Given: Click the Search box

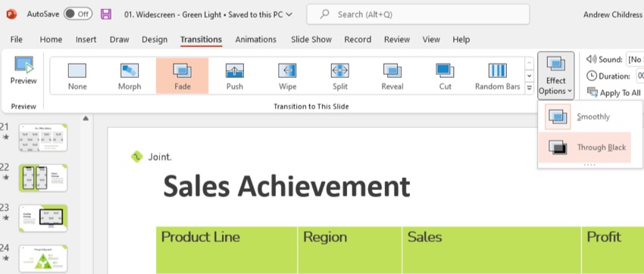Looking at the screenshot, I should point(417,14).
